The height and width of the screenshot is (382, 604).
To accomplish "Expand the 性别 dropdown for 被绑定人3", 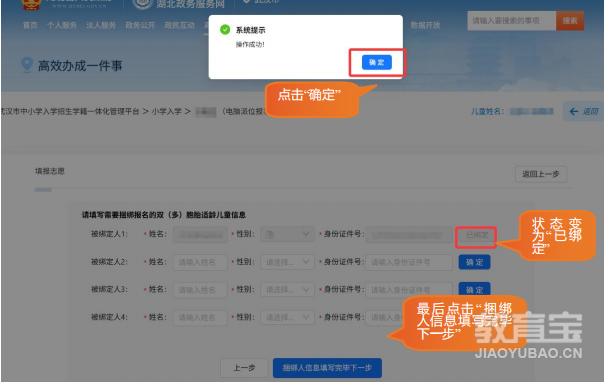I will pos(287,290).
